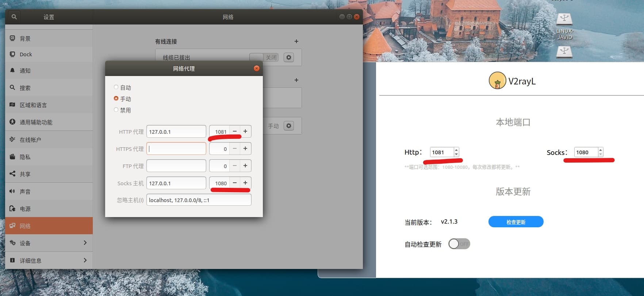Open the Dock settings panel

tap(49, 54)
